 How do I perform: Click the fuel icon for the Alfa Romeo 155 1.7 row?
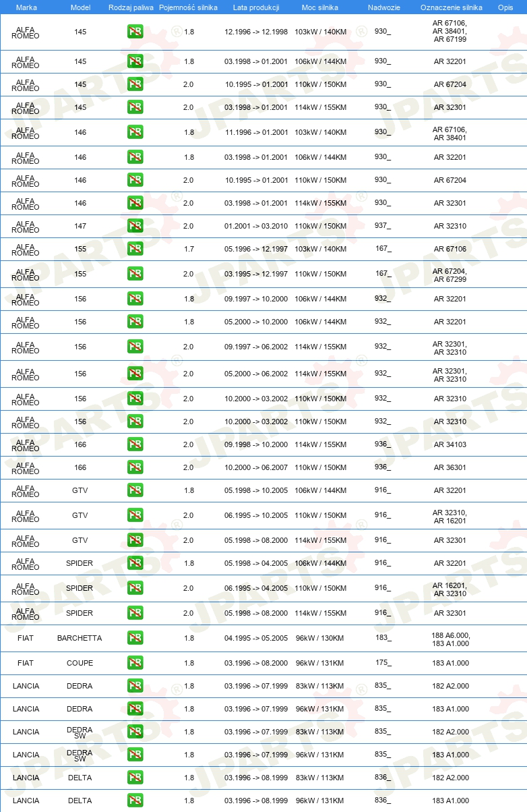[135, 249]
